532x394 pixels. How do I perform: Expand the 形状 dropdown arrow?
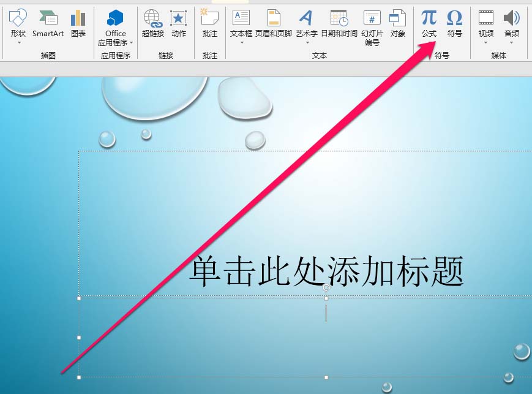tap(19, 43)
